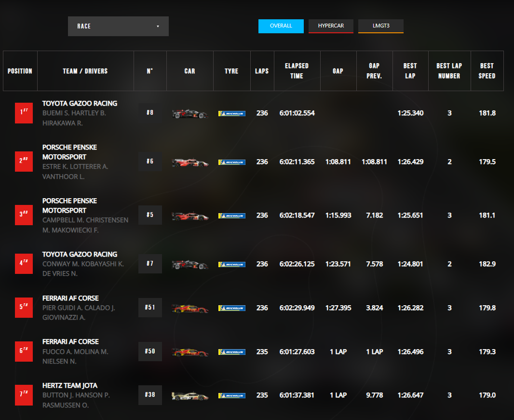Screen dimensions: 514x420
Task: Click gap value 1:15.993
Action: pyautogui.click(x=338, y=216)
